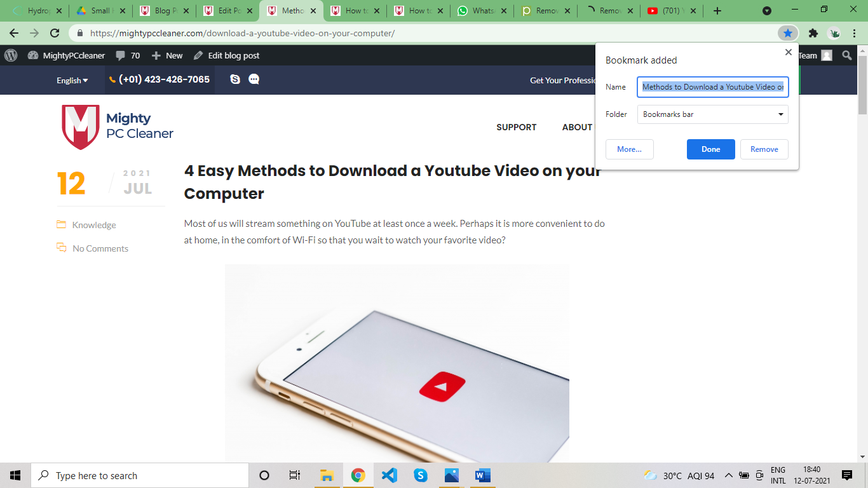
Task: Click the site lock icon in the address bar
Action: coord(80,33)
